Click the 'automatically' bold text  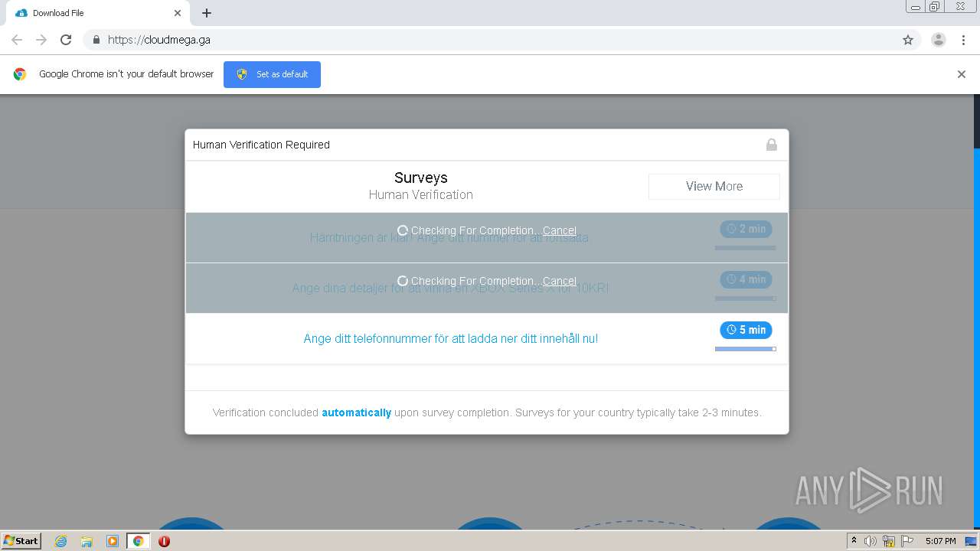click(x=356, y=412)
